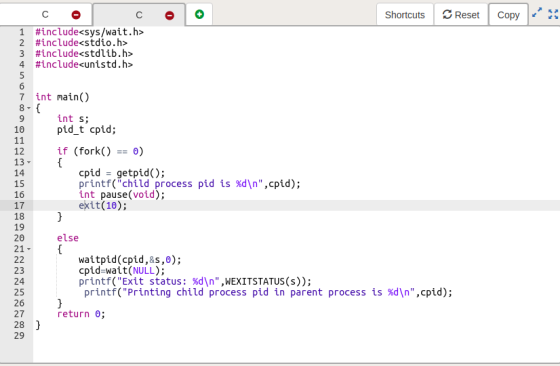
Task: Click on the line '#include<unistd.h>'
Action: tap(84, 65)
